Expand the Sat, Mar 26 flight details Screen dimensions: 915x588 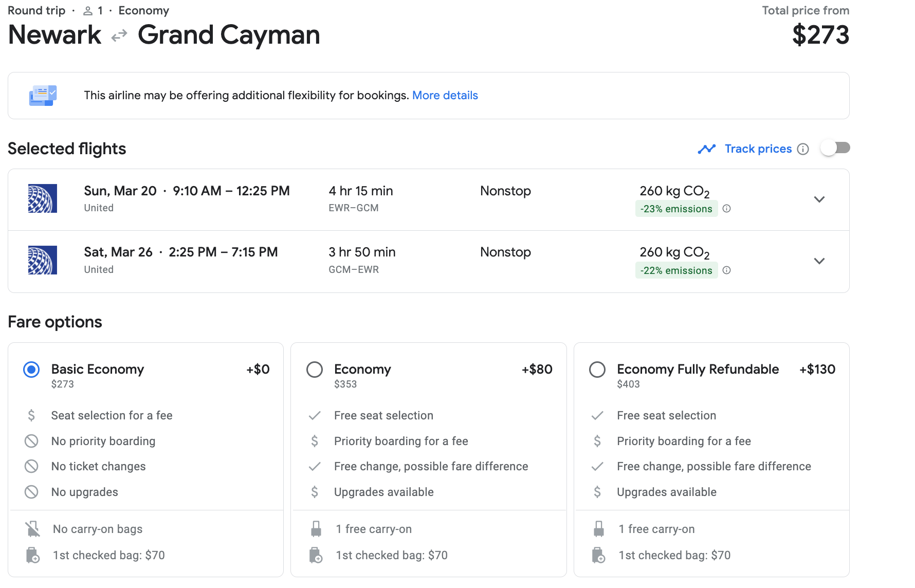819,261
